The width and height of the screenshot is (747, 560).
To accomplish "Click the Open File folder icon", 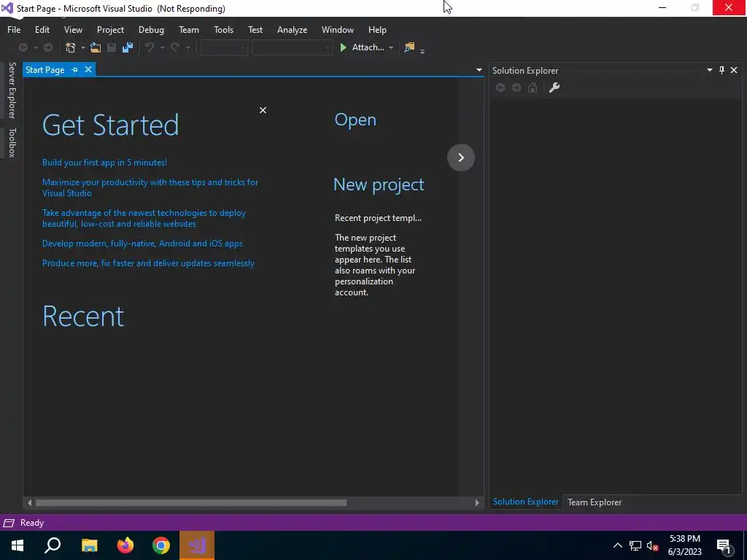I will coord(96,47).
